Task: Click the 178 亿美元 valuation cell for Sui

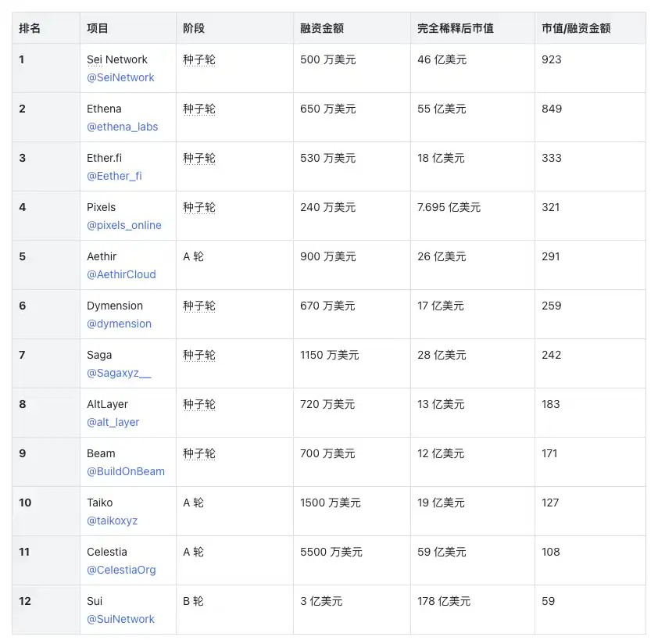Action: pos(443,601)
